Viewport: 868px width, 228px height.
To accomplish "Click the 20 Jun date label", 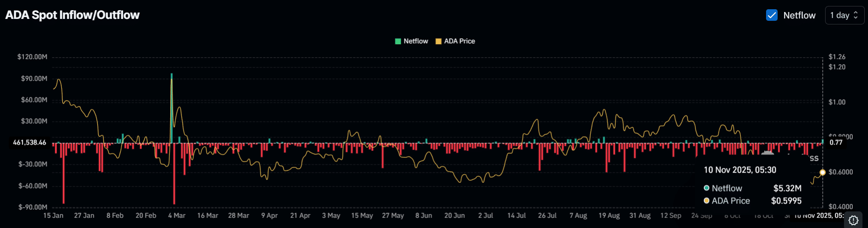I will click(x=455, y=216).
